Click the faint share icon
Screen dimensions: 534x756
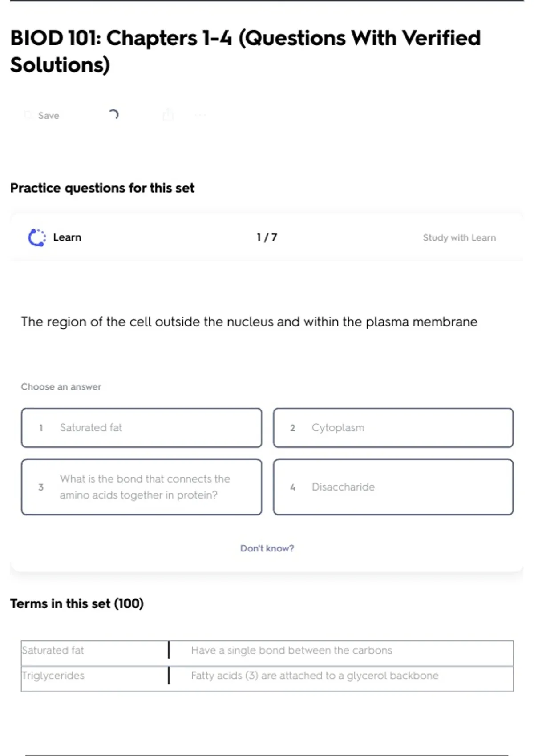click(x=168, y=115)
